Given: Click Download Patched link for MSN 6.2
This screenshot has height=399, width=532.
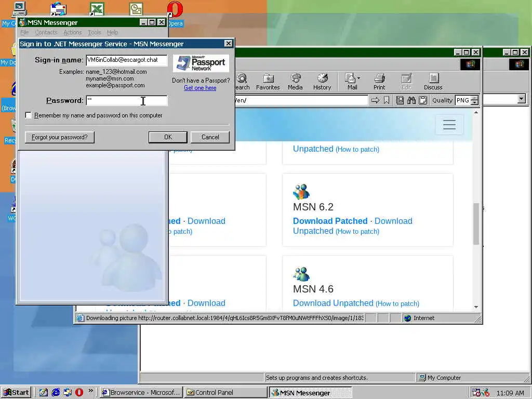Looking at the screenshot, I should [330, 221].
